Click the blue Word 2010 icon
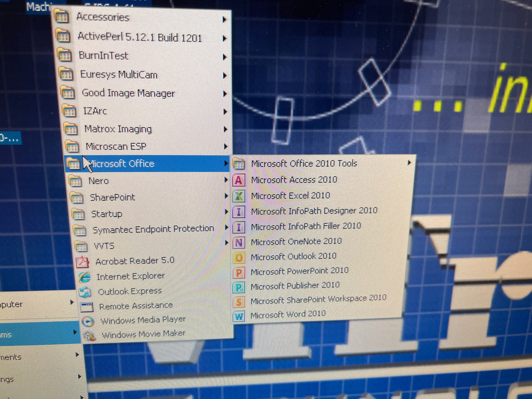 [239, 316]
